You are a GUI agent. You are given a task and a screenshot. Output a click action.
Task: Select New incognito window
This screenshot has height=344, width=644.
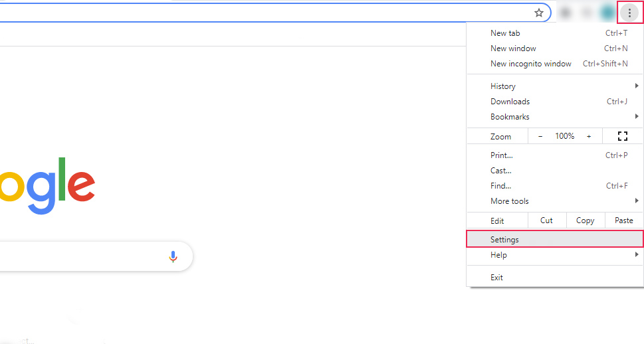click(530, 64)
